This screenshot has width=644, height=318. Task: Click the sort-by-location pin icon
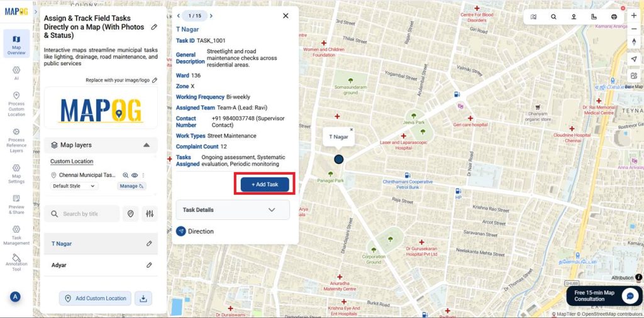point(131,214)
